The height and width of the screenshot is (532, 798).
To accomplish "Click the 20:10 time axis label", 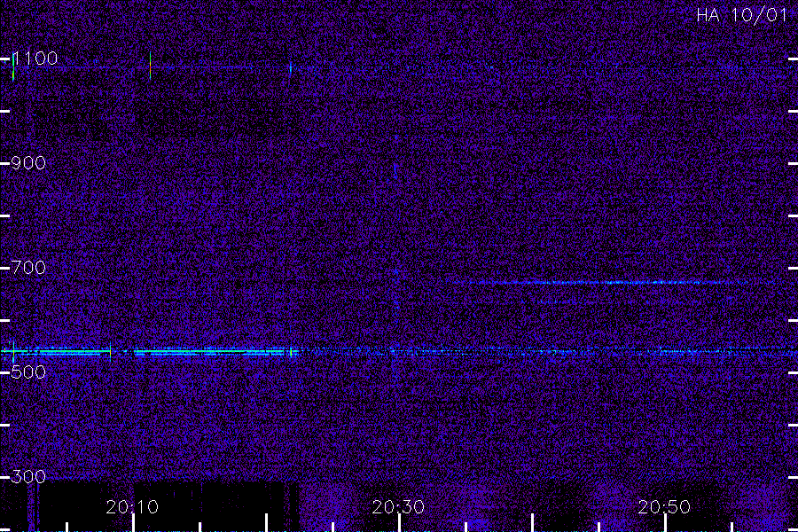I will pos(132,507).
